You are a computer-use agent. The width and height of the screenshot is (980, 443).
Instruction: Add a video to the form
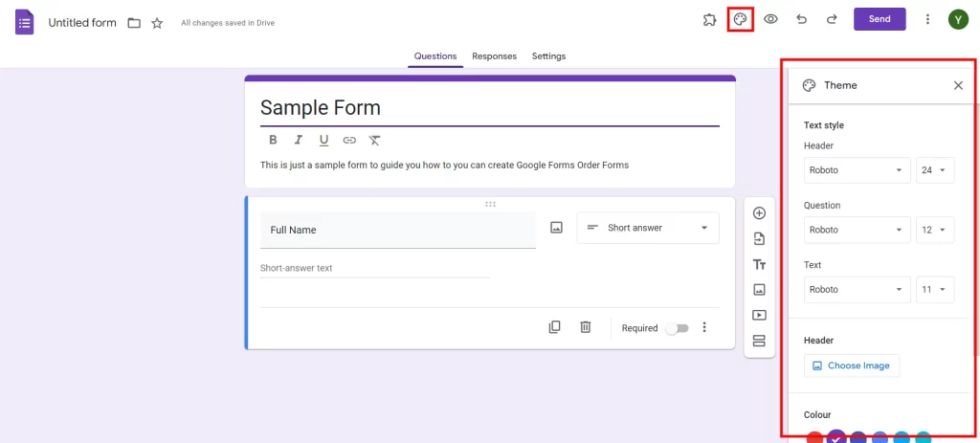point(759,315)
